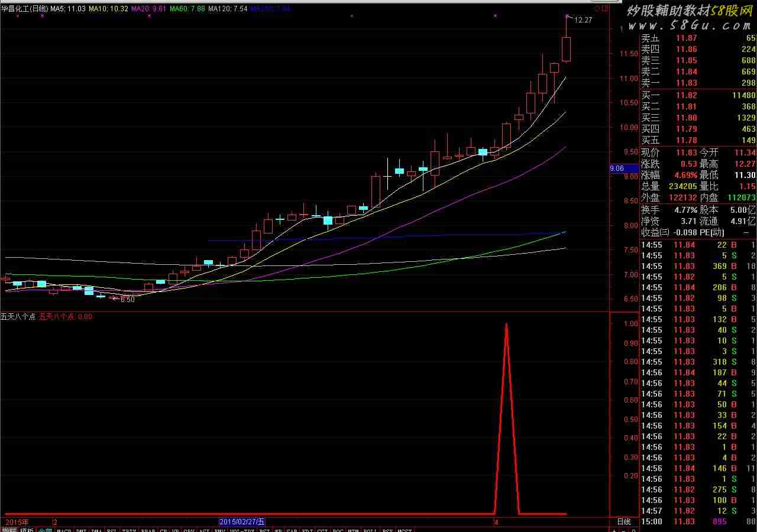Switch to the MCST indicator tab
Screen dimensions: 757x532
(405, 530)
